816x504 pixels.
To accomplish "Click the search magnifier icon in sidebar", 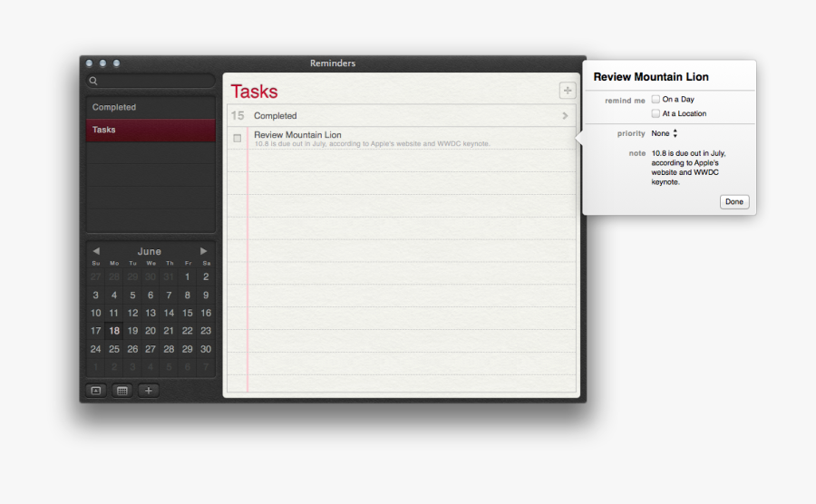I will pyautogui.click(x=93, y=82).
